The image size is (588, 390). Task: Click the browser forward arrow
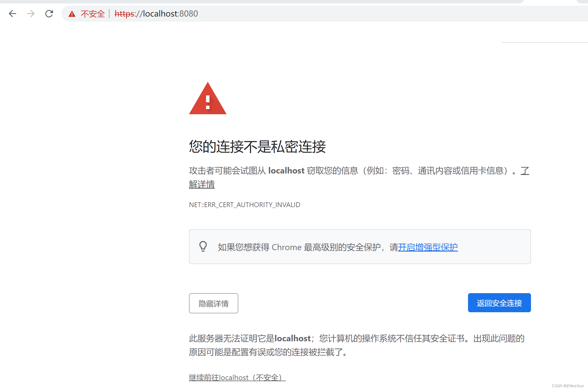tap(31, 13)
